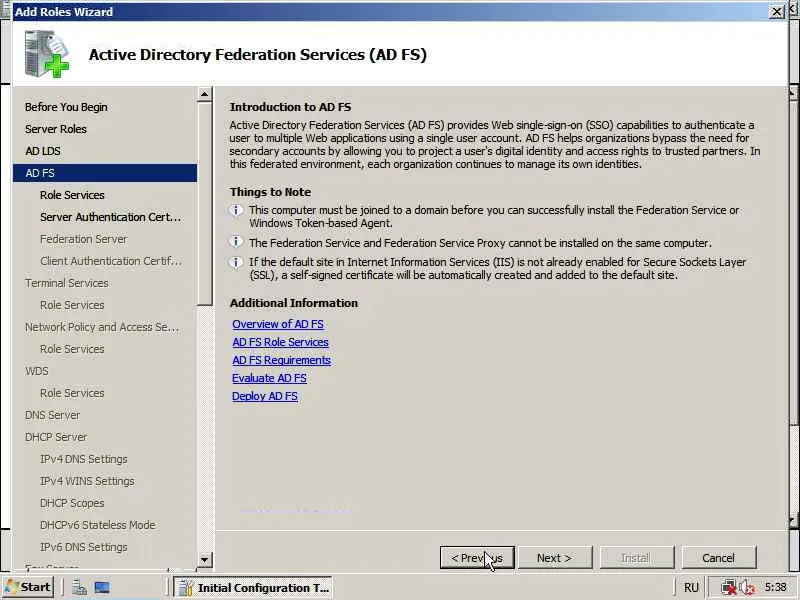Click the volume tray icon
This screenshot has width=800, height=600.
tap(746, 588)
